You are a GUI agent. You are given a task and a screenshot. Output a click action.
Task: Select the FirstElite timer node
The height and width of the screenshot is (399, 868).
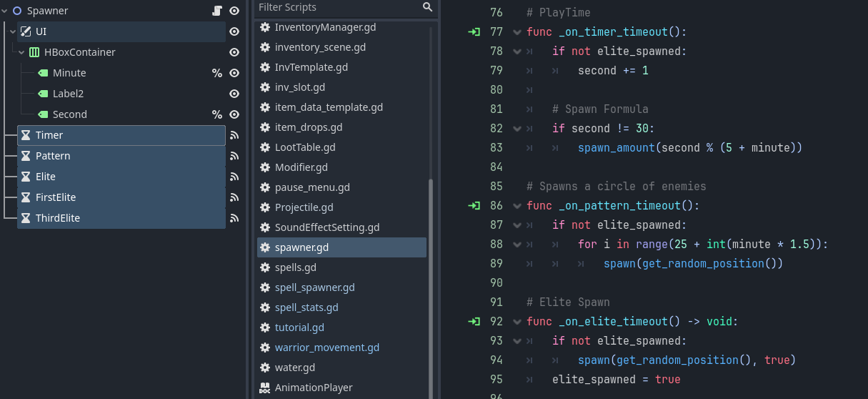pos(56,197)
